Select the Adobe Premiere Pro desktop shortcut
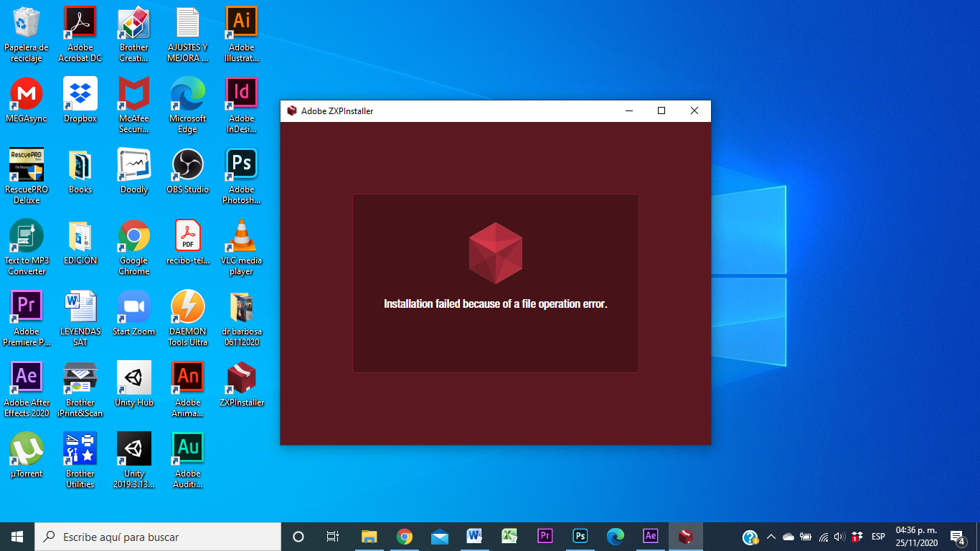This screenshot has width=980, height=551. click(x=27, y=318)
